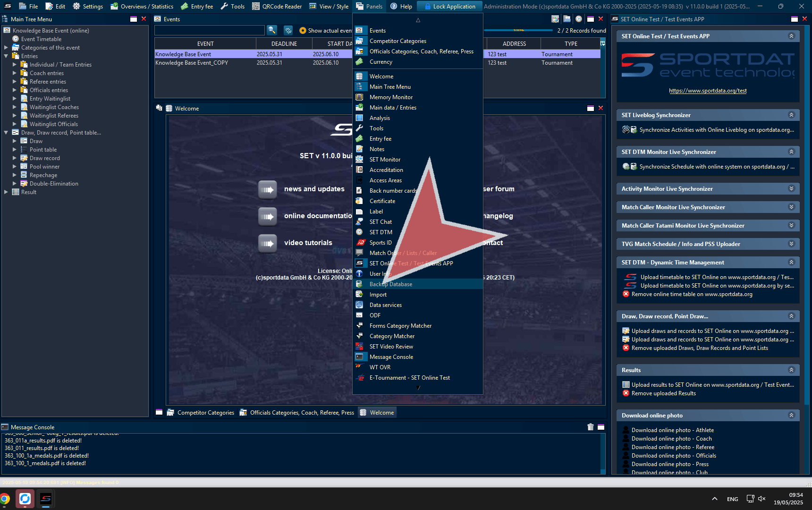Click the Events search input field

(x=210, y=30)
